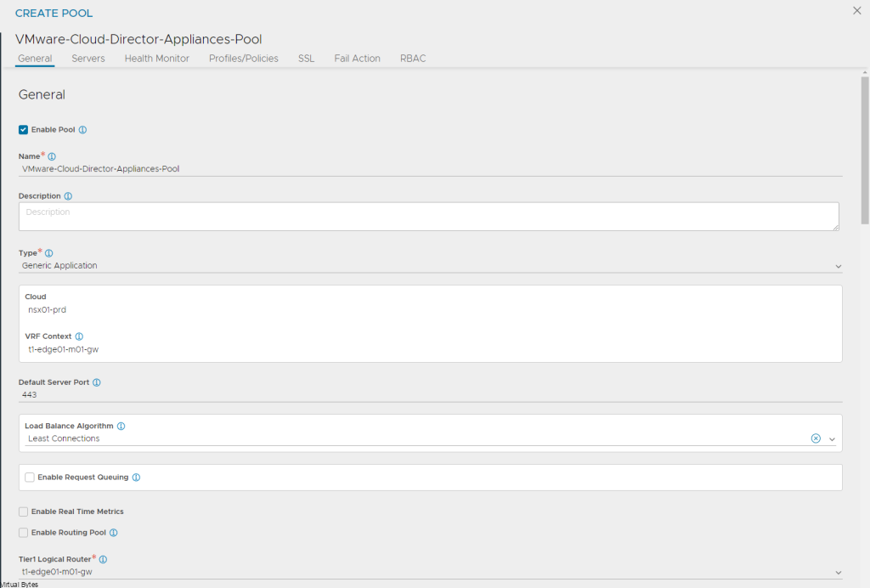Show info tooltip for Tier1 Logical Router

pos(103,560)
